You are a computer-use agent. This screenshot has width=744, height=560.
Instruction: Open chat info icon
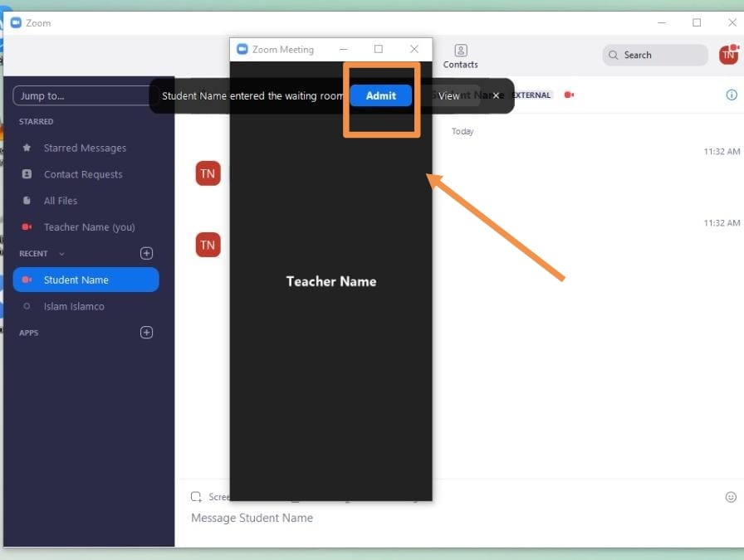732,95
